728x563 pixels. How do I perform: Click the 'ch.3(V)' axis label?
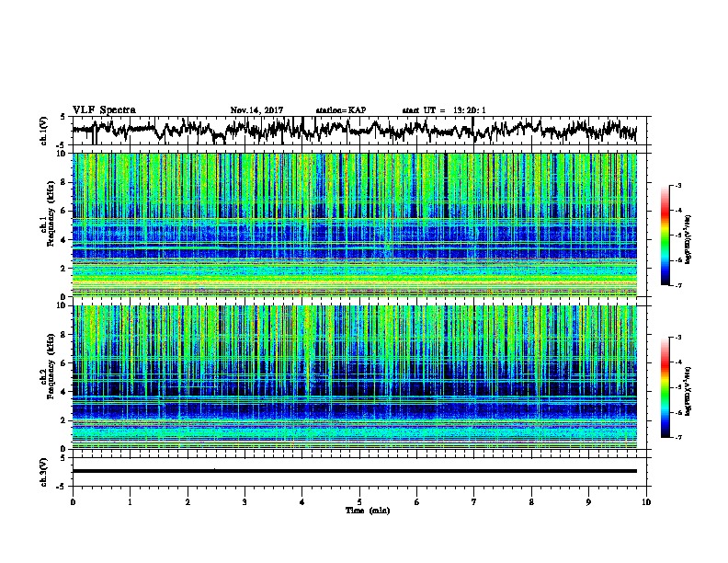click(x=44, y=472)
